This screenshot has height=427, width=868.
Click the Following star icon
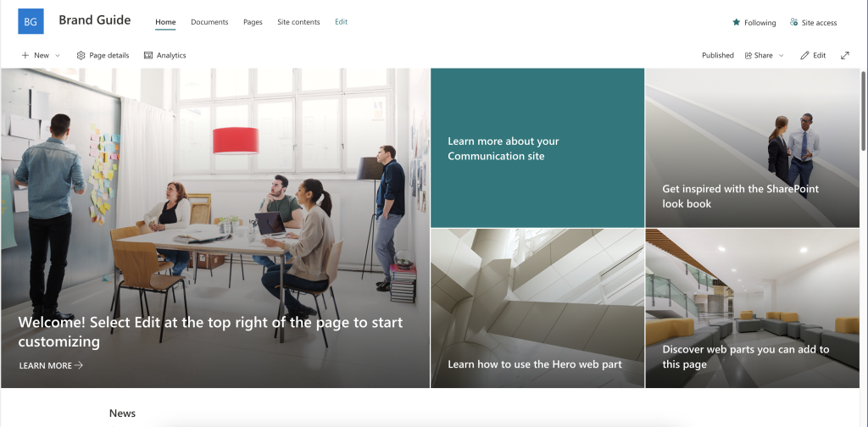tap(737, 22)
